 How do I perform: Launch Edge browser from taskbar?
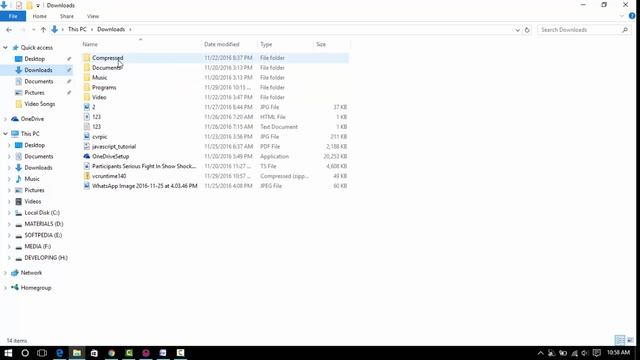(60, 353)
